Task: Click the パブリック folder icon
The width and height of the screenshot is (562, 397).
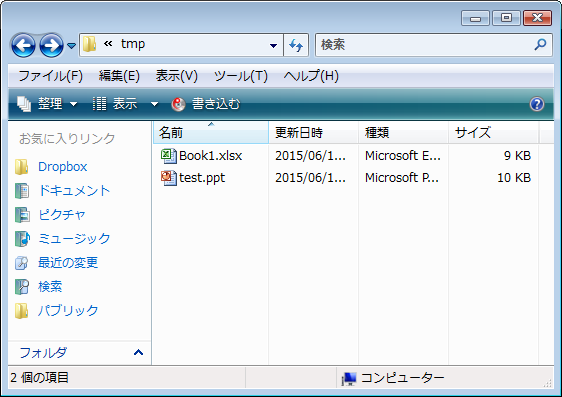Action: point(22,311)
